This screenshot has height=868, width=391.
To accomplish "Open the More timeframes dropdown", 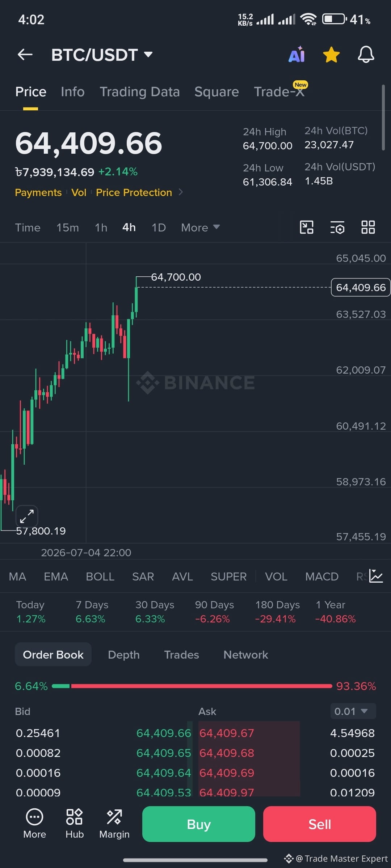I will pos(200,227).
